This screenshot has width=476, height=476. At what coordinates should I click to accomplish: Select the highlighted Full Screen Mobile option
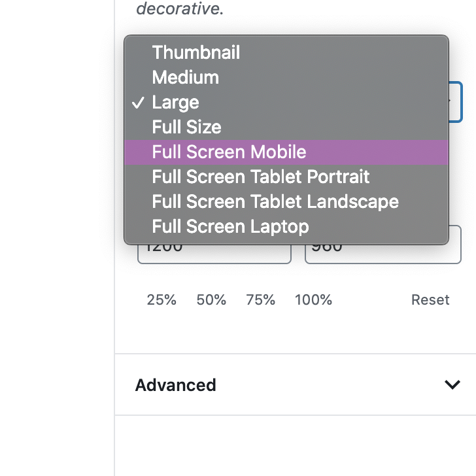click(286, 152)
